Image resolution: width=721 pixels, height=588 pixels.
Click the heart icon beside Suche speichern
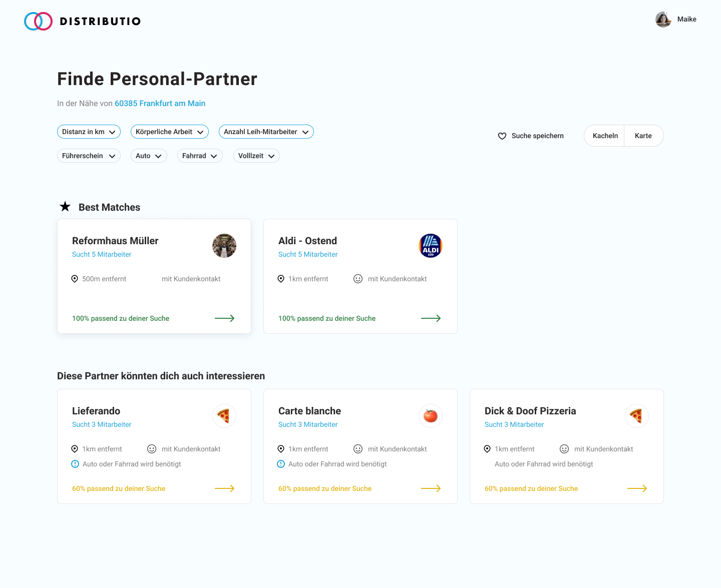point(502,136)
